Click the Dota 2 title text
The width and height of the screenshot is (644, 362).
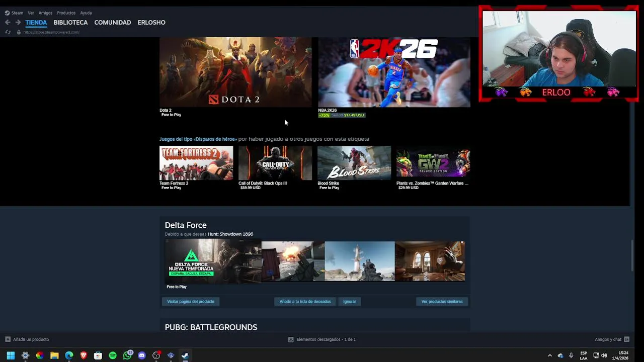(166, 110)
